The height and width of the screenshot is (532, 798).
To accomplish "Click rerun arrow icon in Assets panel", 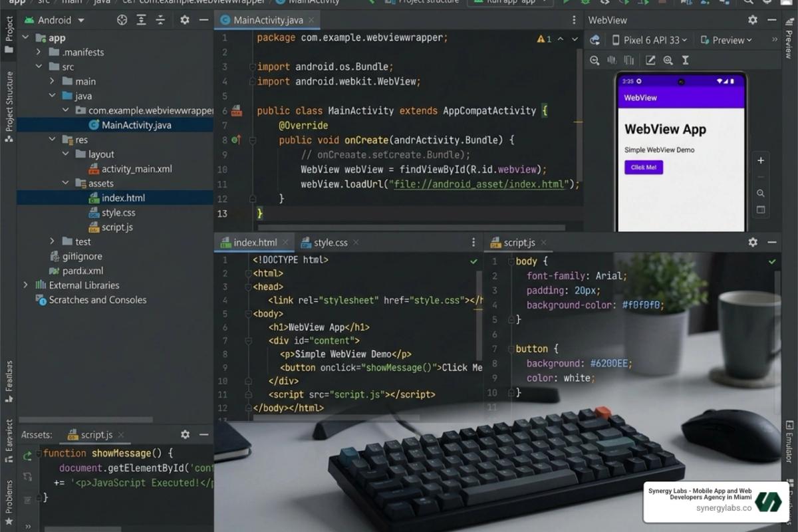I will click(27, 456).
